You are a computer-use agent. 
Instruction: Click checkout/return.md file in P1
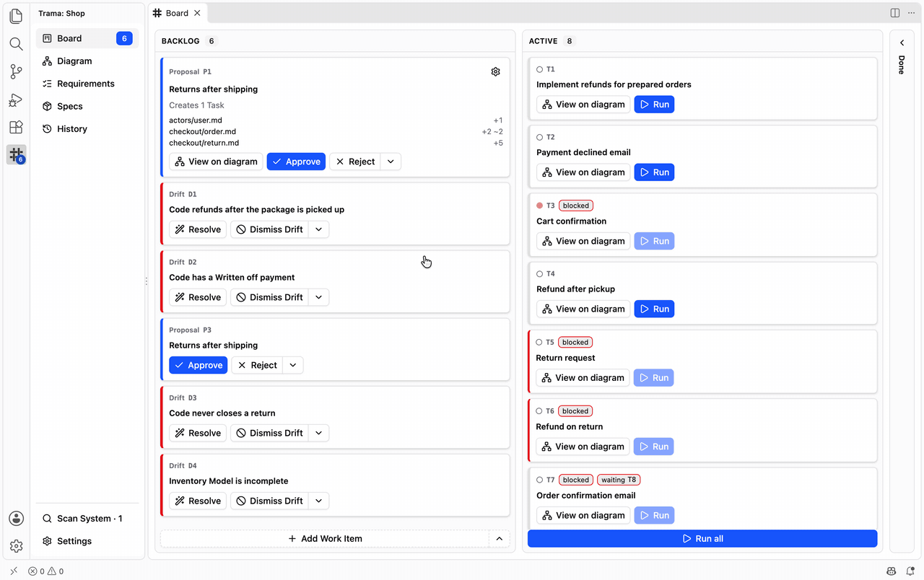point(204,143)
